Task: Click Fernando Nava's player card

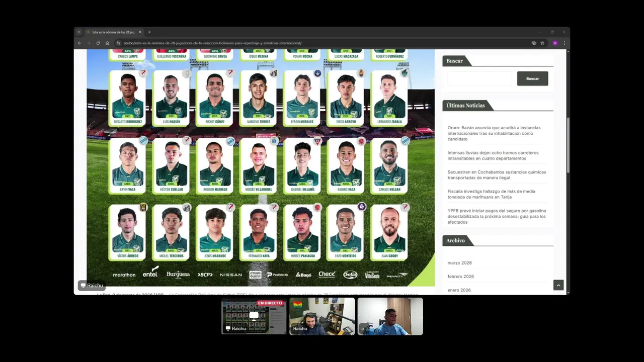Action: click(x=259, y=232)
